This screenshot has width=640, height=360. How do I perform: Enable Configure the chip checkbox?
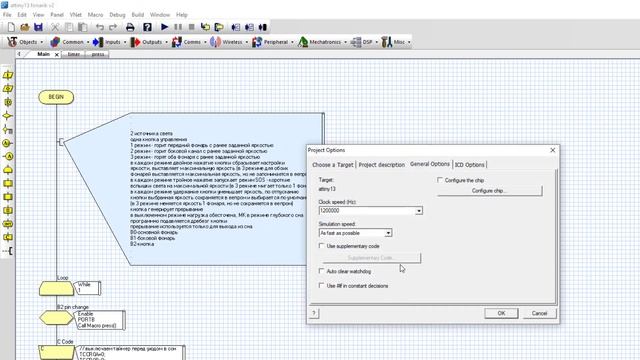coord(440,180)
